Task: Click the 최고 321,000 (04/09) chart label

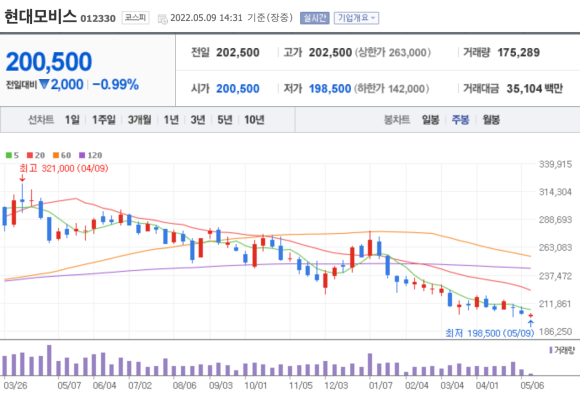Action: [x=64, y=169]
